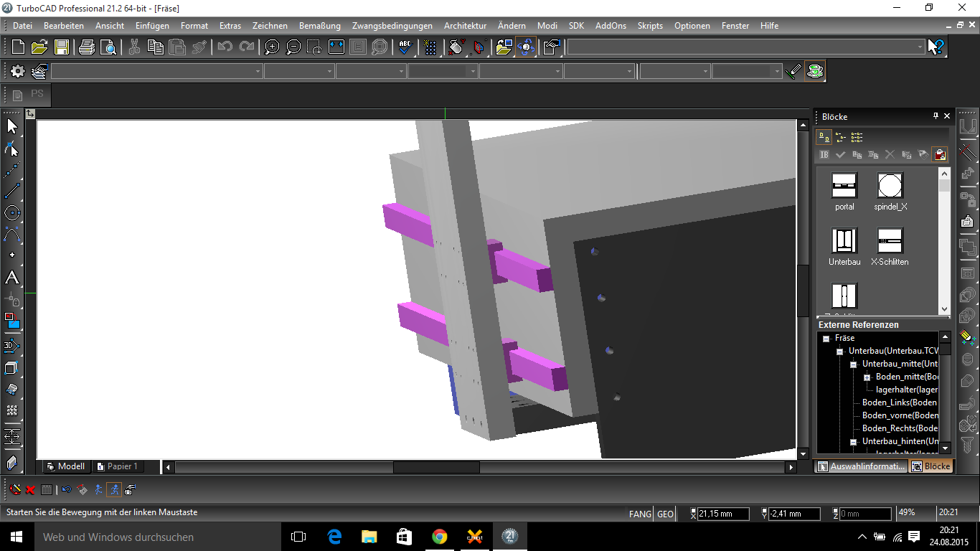
Task: Toggle the GEO indicator in status bar
Action: click(x=666, y=514)
